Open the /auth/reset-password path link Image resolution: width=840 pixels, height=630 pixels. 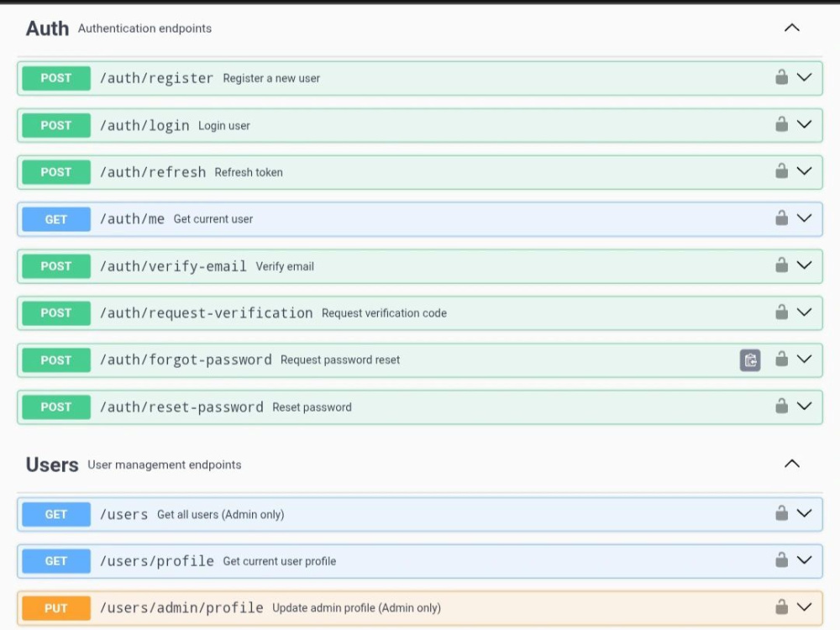[x=181, y=407]
